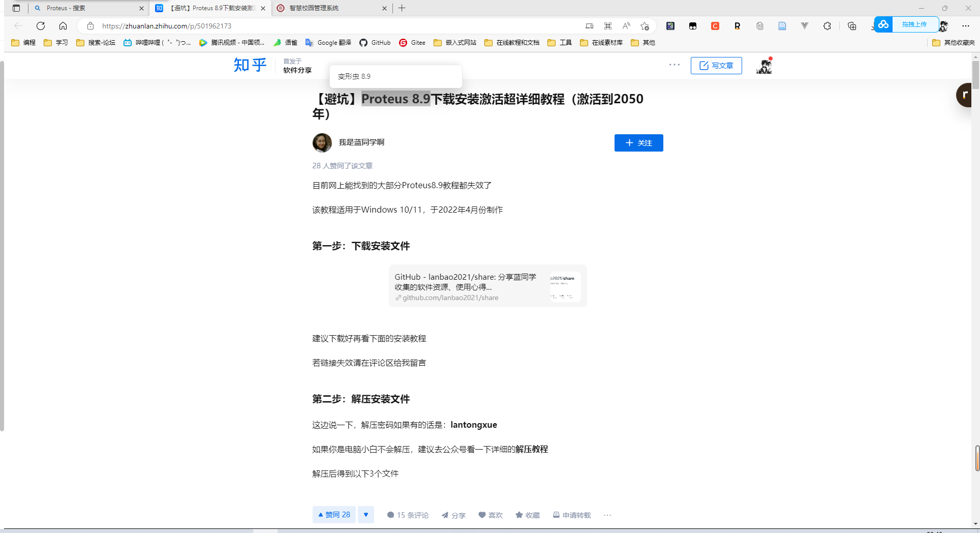
Task: Open the Zhihu user avatar menu
Action: click(x=764, y=66)
